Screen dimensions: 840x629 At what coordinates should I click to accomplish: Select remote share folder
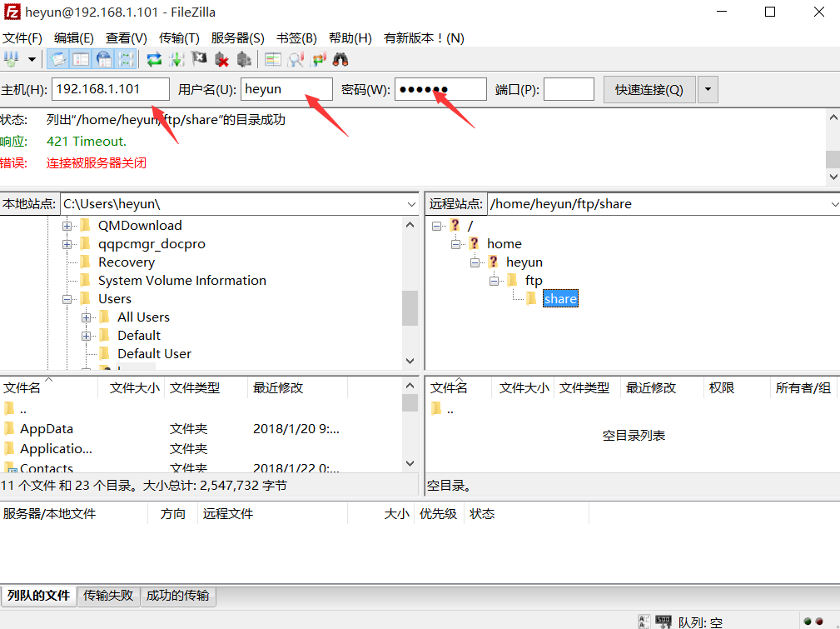click(x=560, y=299)
